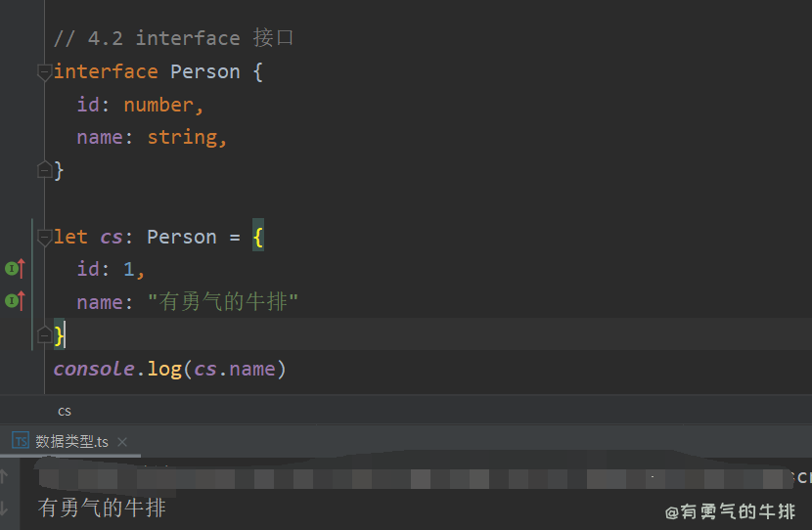The image size is (812, 530).
Task: Fold at the cs object closing brace marker
Action: (x=44, y=335)
